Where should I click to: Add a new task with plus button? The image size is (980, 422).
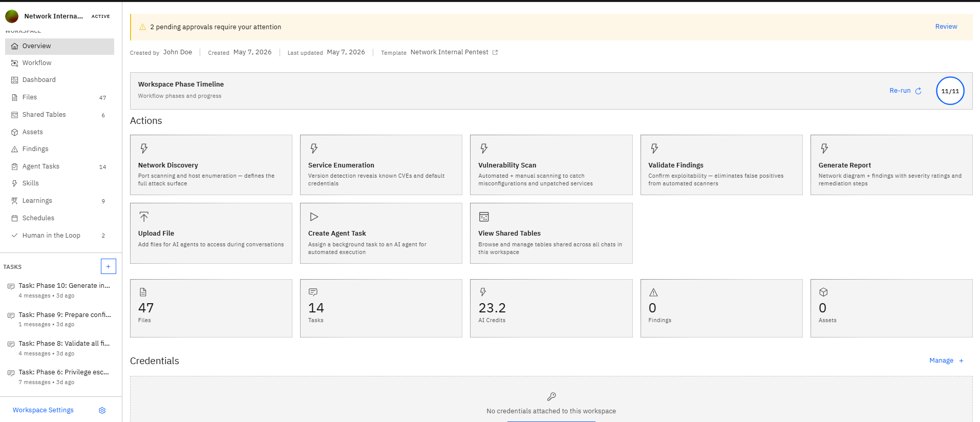tap(108, 266)
